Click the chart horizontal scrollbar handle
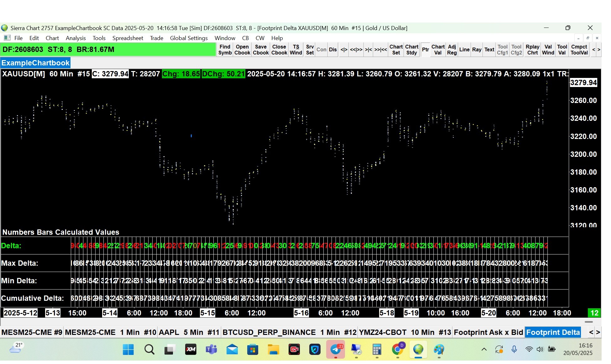Screen dimensions: 611x364 click(588, 322)
